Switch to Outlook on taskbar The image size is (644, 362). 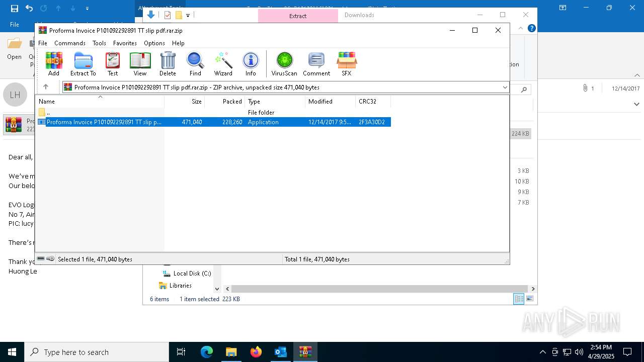click(280, 352)
